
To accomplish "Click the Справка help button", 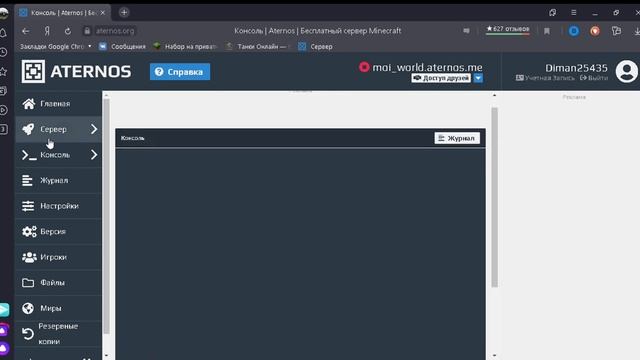I will tap(180, 72).
